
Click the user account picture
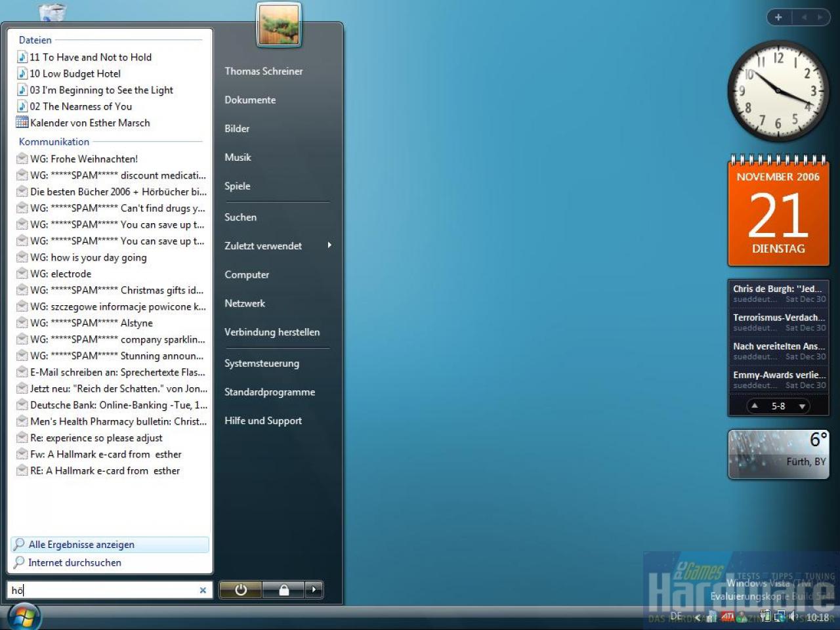coord(279,25)
